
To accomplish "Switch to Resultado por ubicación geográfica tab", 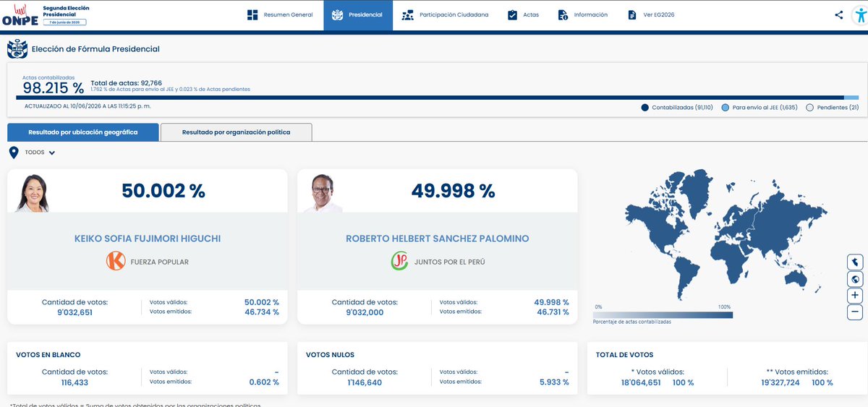I will [83, 132].
